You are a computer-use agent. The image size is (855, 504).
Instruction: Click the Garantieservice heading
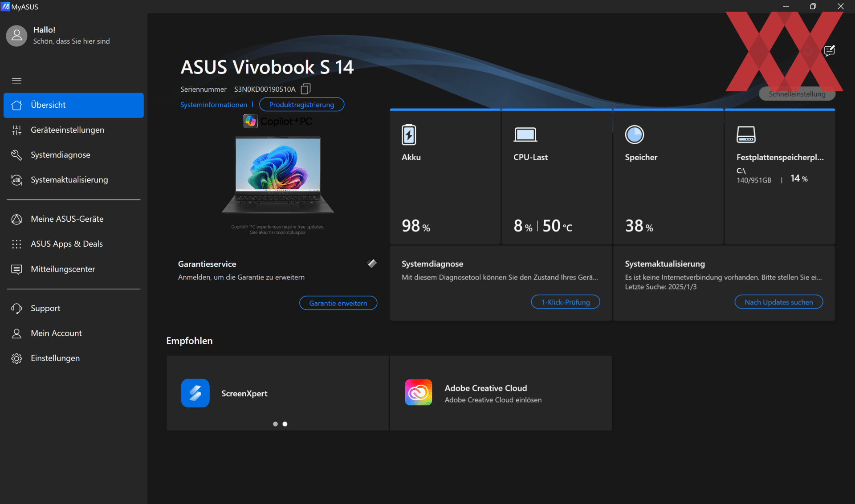click(207, 264)
